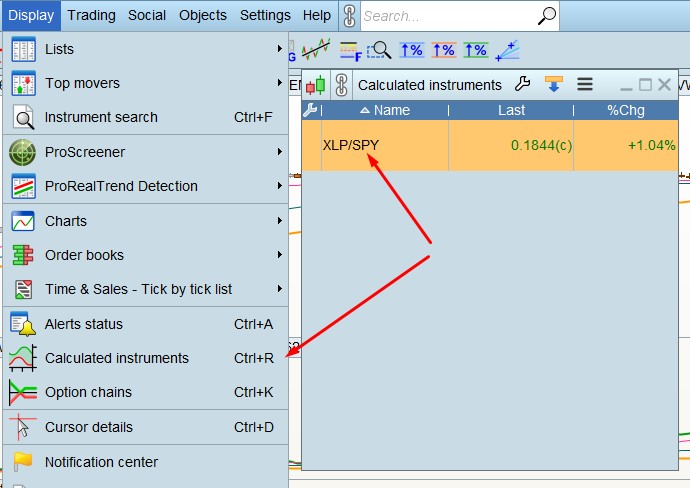Click the red-underlined percent toolbar icon

pos(444,50)
